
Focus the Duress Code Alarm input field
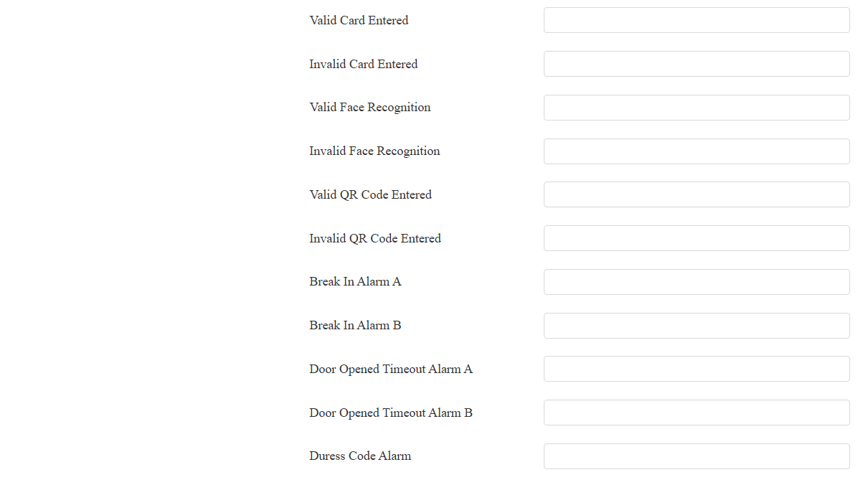[x=697, y=456]
